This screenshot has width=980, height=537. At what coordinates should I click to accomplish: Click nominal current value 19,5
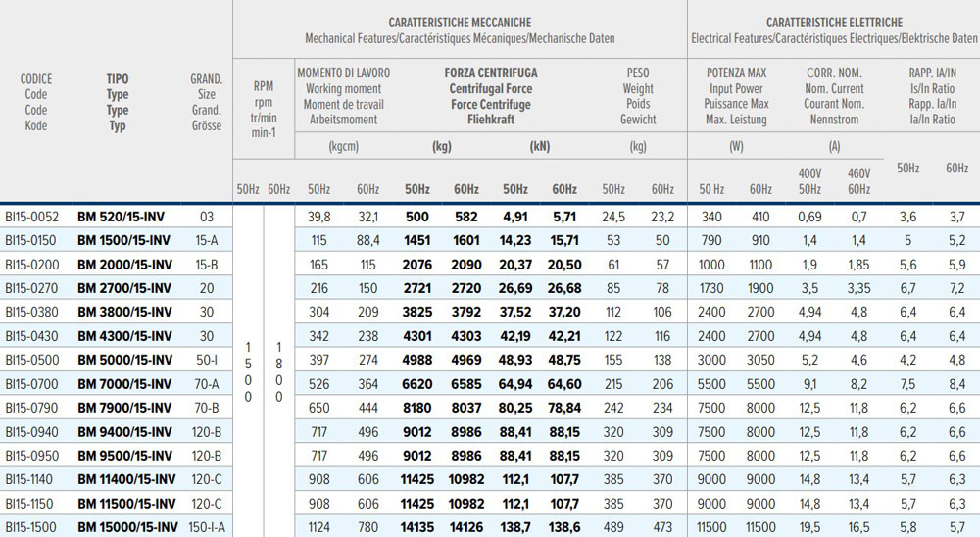(x=810, y=527)
